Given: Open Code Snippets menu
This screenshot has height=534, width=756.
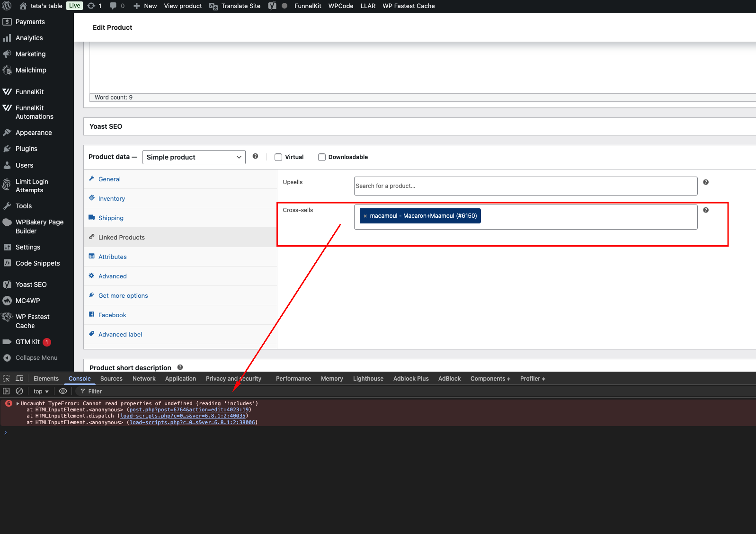Looking at the screenshot, I should click(x=37, y=263).
